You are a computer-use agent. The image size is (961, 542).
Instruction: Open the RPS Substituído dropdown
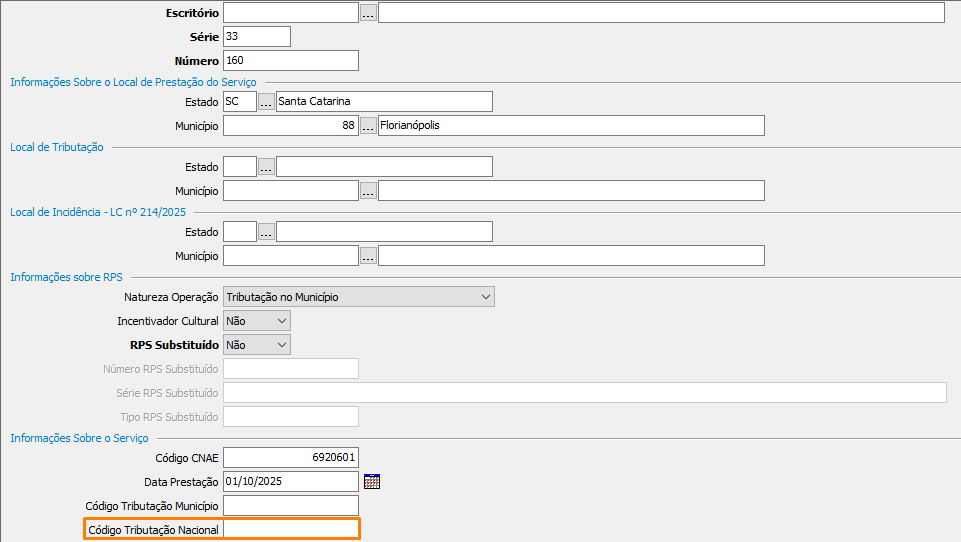(x=281, y=345)
